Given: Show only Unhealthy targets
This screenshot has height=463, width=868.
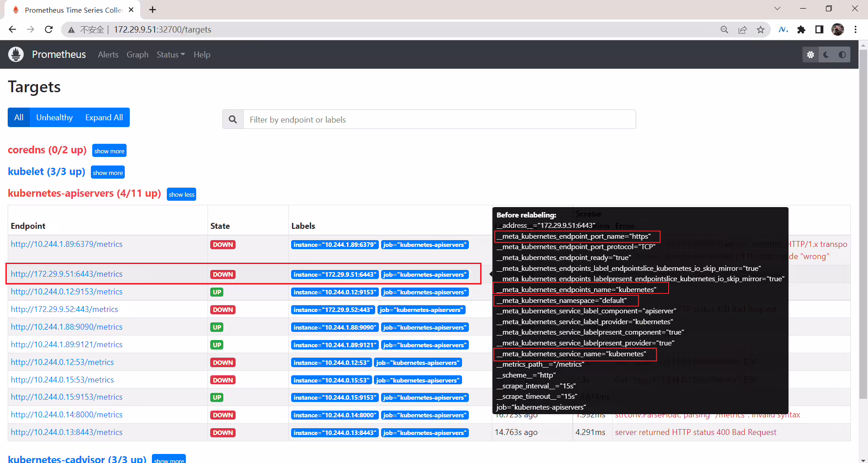Looking at the screenshot, I should tap(54, 117).
